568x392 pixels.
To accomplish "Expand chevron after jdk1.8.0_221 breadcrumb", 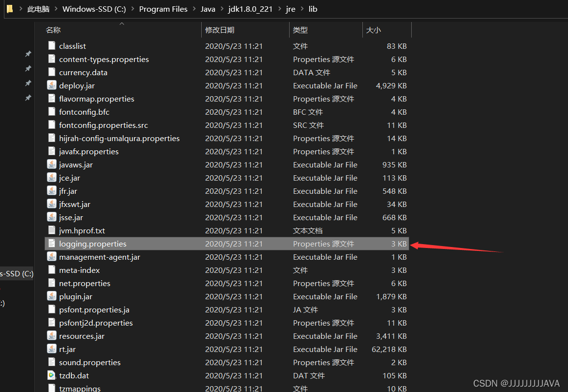I will tap(279, 9).
